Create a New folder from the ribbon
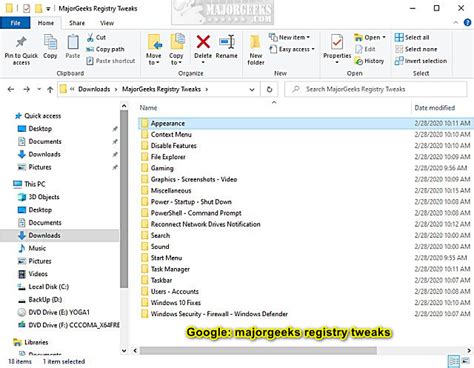 click(256, 49)
